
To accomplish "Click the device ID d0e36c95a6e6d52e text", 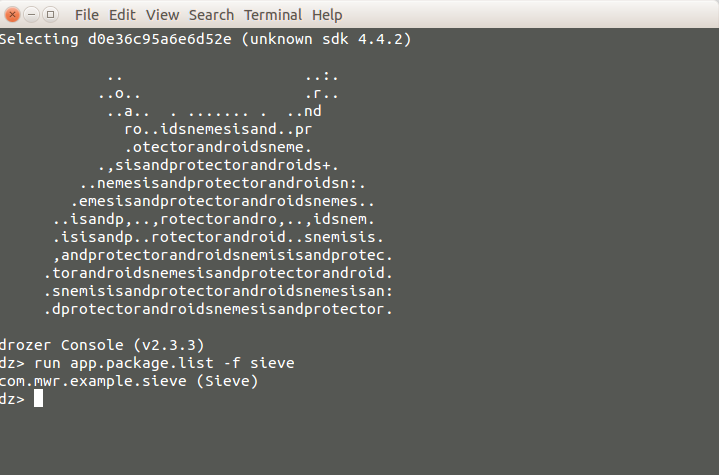I will 160,39.
